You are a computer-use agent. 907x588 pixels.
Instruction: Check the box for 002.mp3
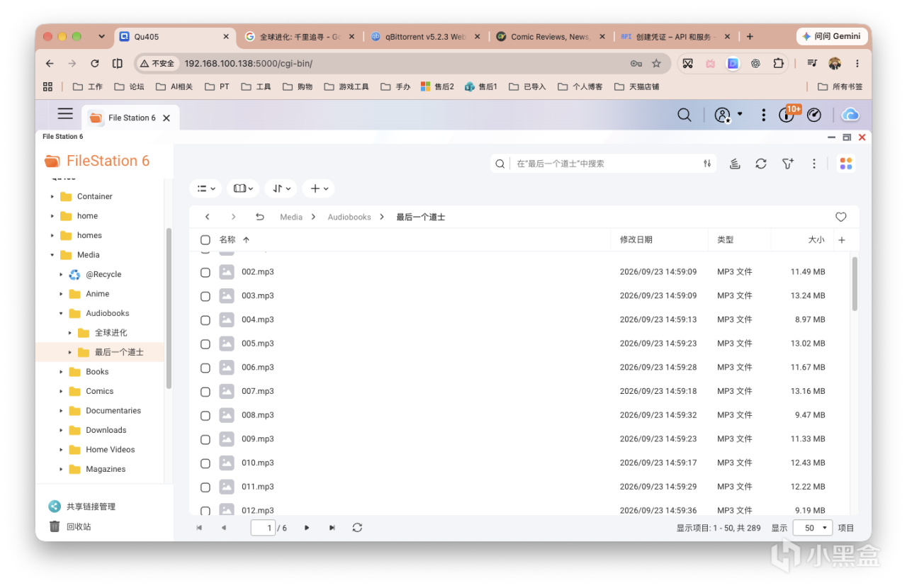[x=205, y=272]
